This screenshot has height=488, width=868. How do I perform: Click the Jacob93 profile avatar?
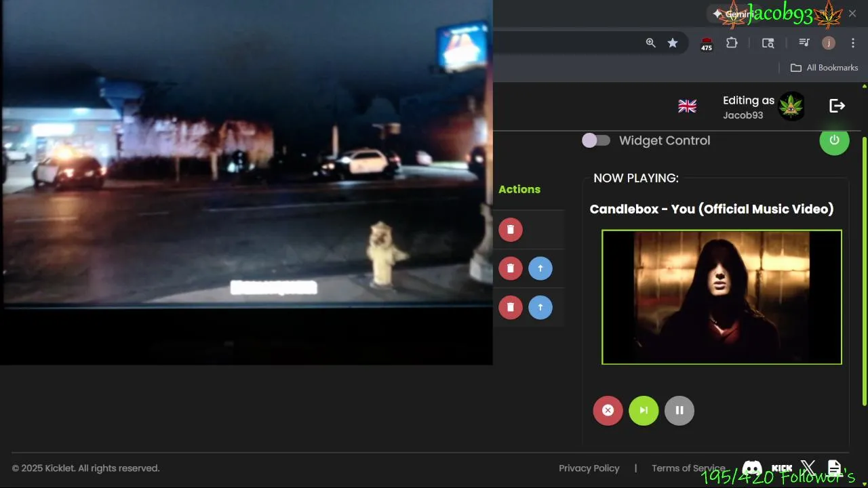pyautogui.click(x=791, y=106)
